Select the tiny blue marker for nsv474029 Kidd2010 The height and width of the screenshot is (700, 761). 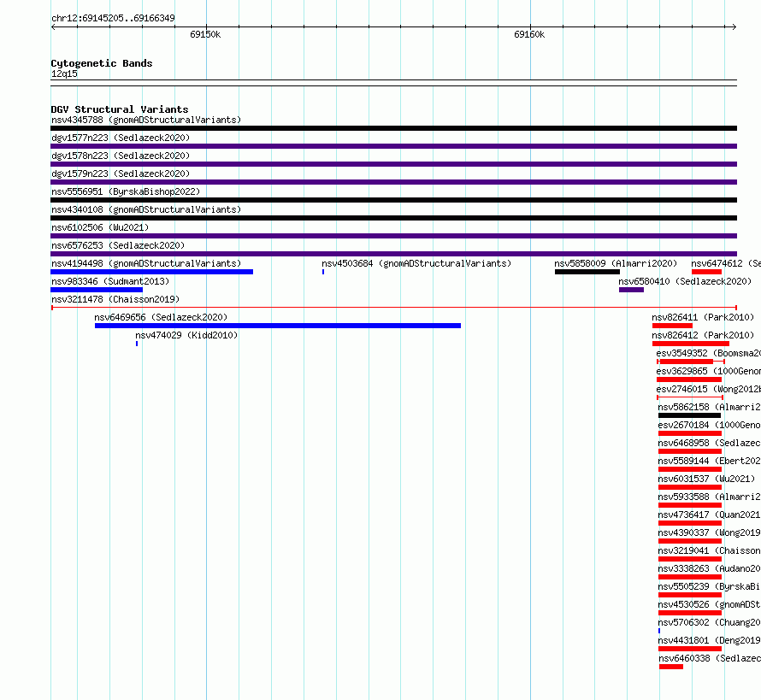pyautogui.click(x=137, y=344)
